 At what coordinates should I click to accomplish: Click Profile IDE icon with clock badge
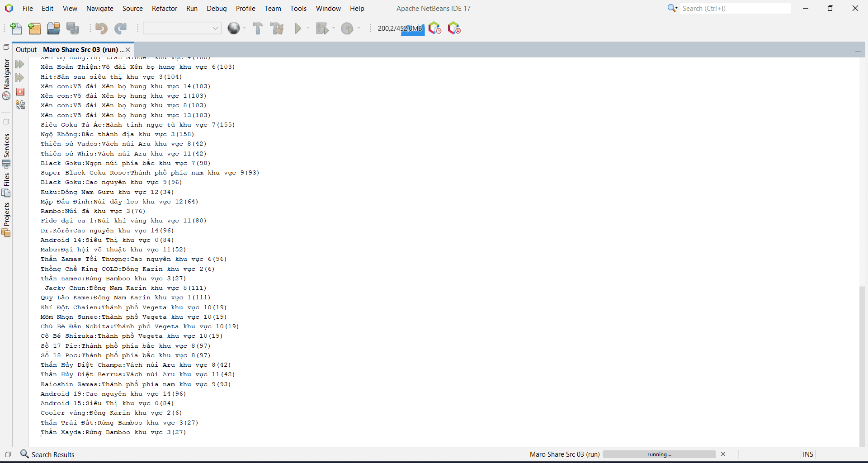[x=435, y=28]
